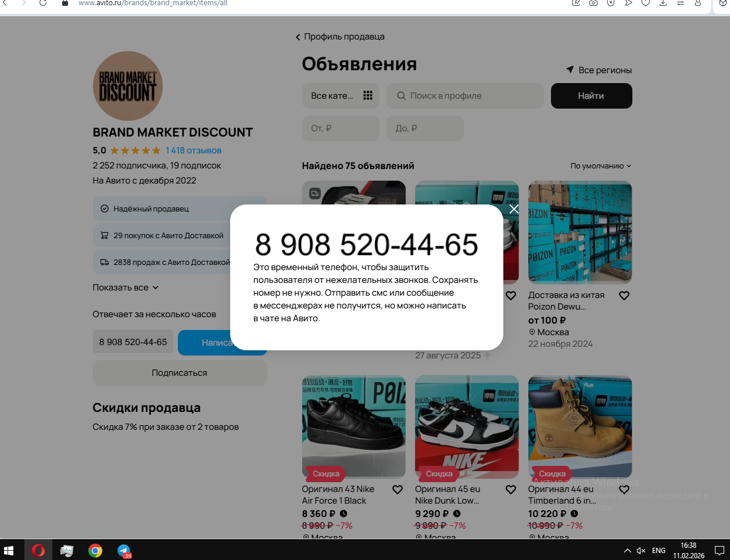This screenshot has width=730, height=560.
Task: Expand the Показать все badges list
Action: (126, 288)
